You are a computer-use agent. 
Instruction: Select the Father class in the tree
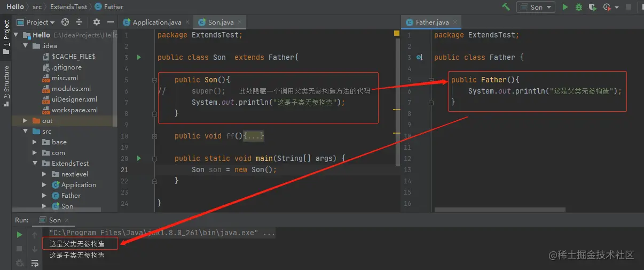click(x=66, y=196)
